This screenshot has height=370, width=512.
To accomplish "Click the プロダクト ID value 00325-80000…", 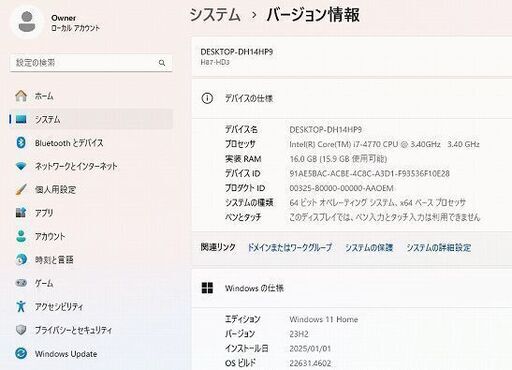I will (x=341, y=188).
